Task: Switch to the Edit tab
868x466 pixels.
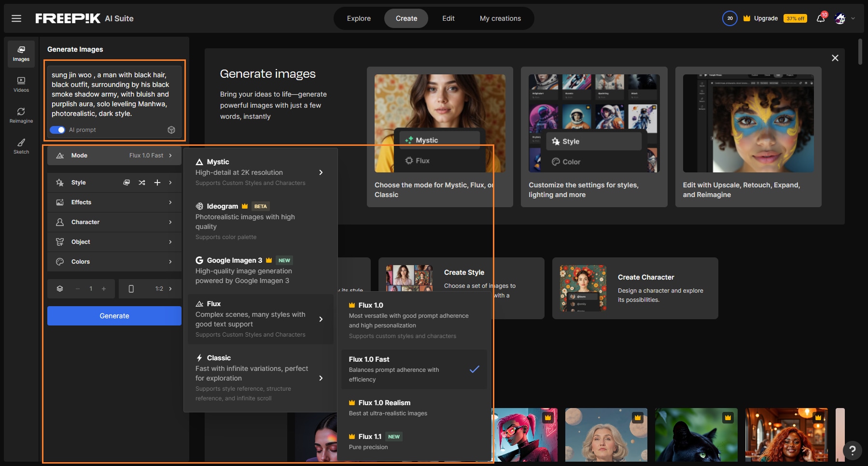Action: [448, 18]
